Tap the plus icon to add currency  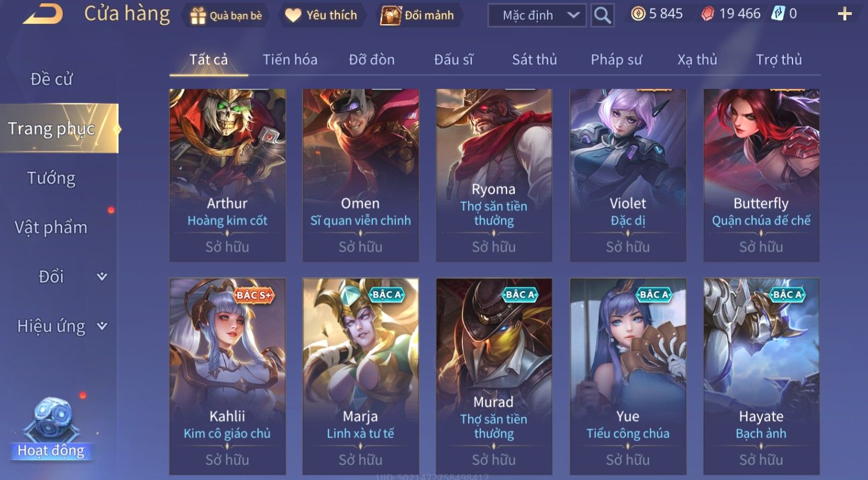[844, 14]
